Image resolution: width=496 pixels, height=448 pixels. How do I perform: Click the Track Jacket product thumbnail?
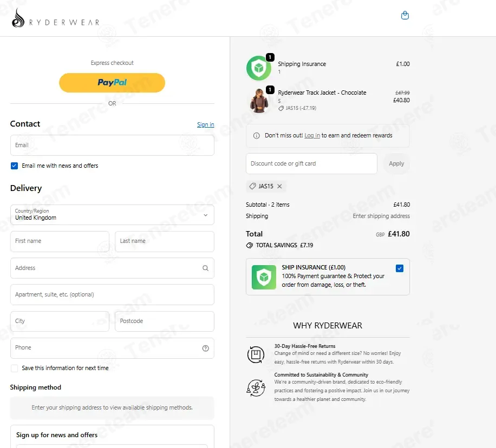point(259,101)
